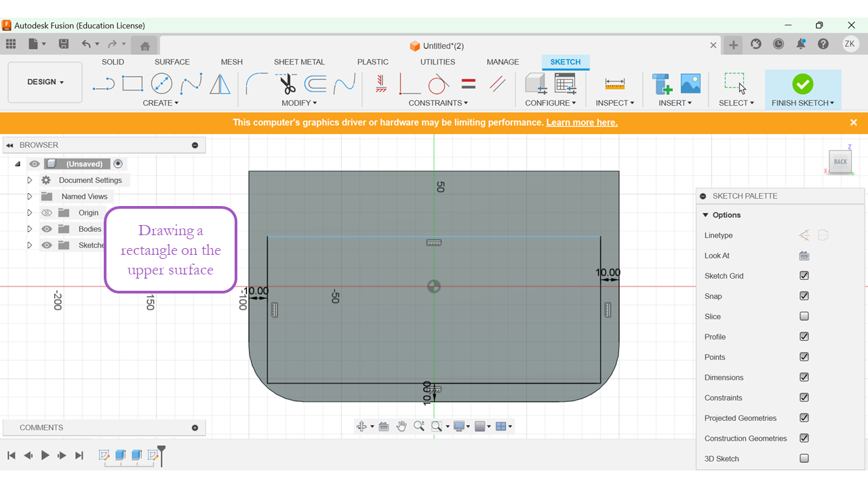Select the Trim scissors tool
Image resolution: width=868 pixels, height=488 pixels.
(288, 84)
